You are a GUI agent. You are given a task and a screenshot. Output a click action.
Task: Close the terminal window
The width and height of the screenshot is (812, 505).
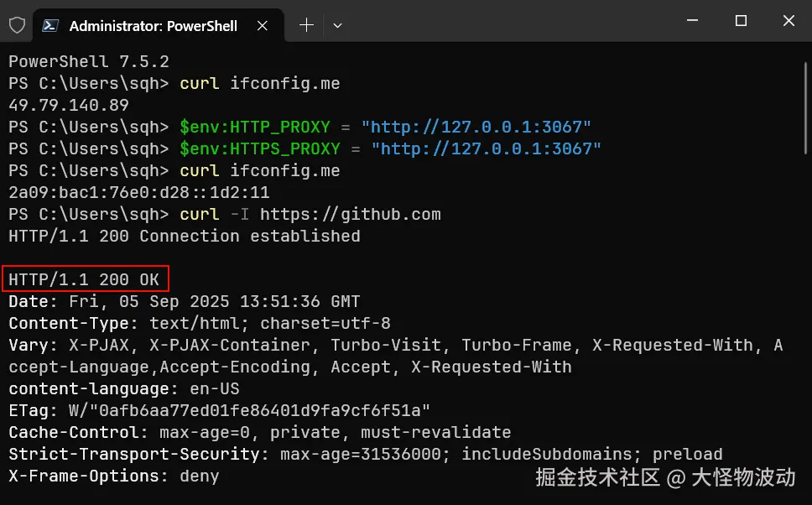click(x=789, y=22)
